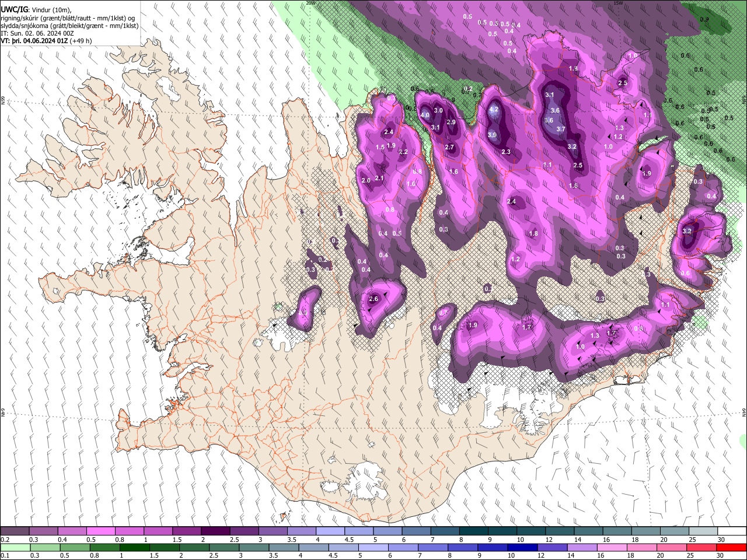Screen dimensions: 747x560
Task: Click the initial time 'IT: Sun. 02. 06. 2024 00Z'
Action: point(37,33)
